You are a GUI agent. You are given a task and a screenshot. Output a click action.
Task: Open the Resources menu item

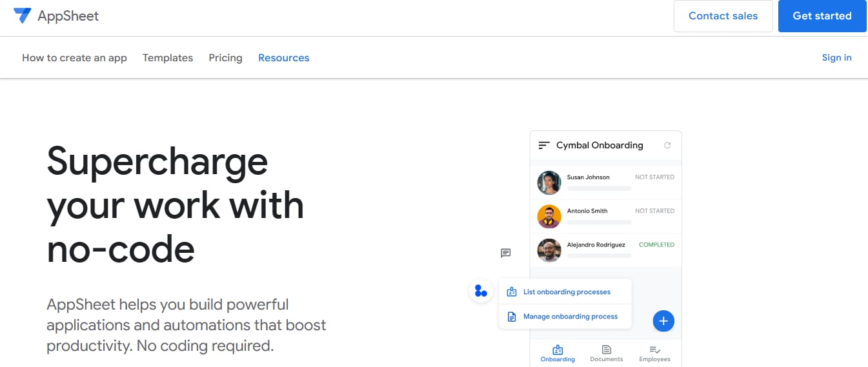(x=283, y=58)
